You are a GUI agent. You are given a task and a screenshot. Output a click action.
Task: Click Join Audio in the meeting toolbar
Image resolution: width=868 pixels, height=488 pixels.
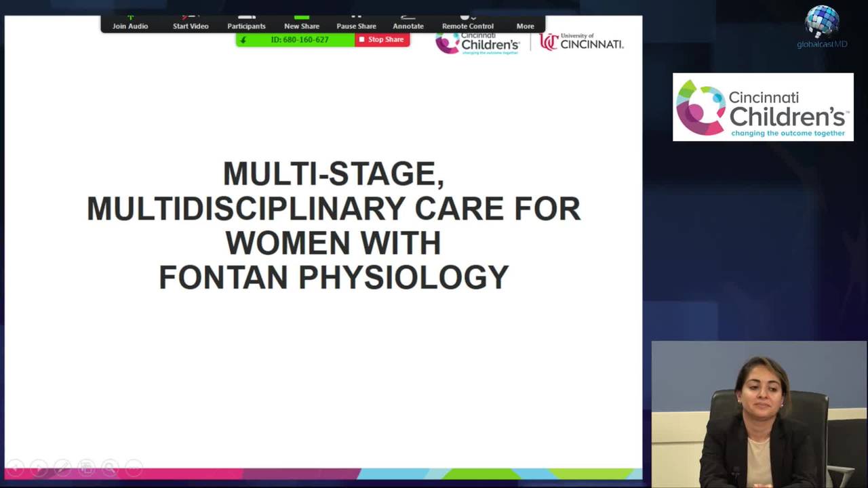[130, 24]
